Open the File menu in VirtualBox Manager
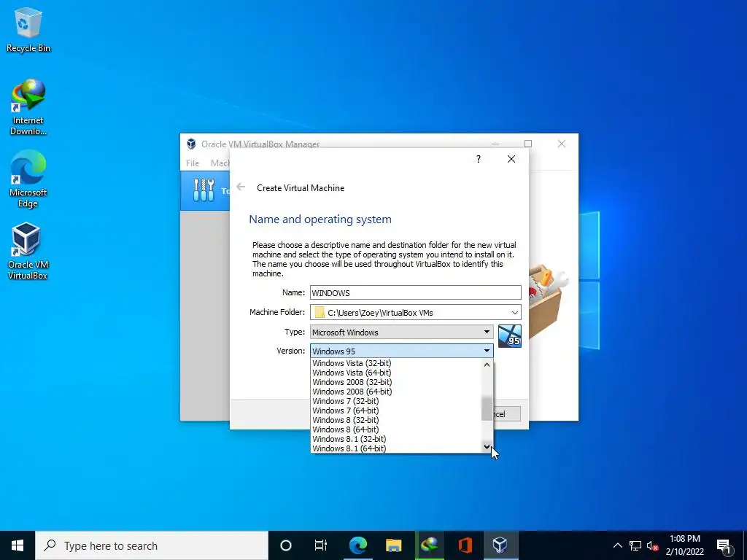The height and width of the screenshot is (560, 747). [193, 163]
